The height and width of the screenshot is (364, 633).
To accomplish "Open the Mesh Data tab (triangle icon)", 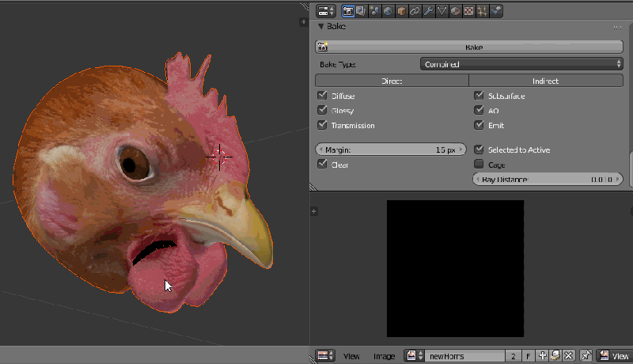I will [442, 11].
